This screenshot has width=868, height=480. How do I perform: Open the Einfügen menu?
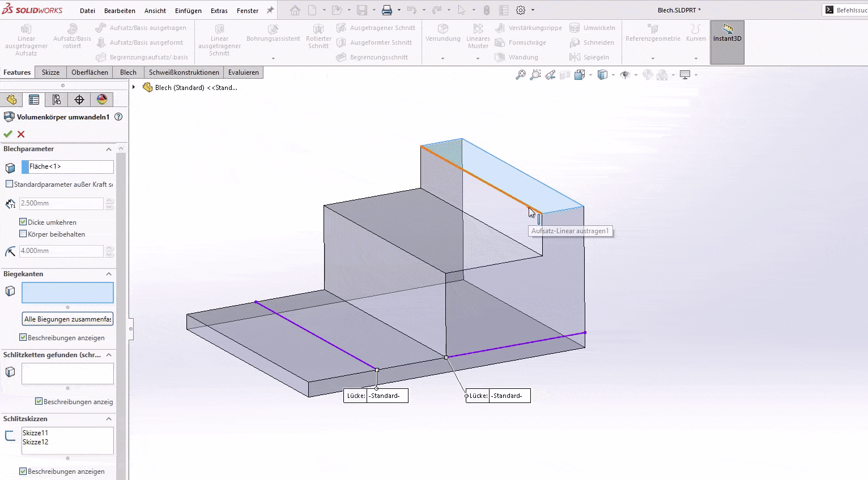[x=188, y=11]
